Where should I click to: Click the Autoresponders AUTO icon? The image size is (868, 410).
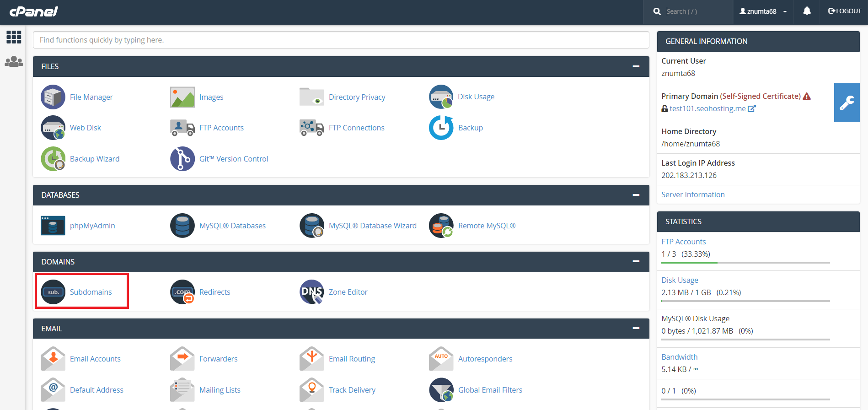tap(441, 359)
